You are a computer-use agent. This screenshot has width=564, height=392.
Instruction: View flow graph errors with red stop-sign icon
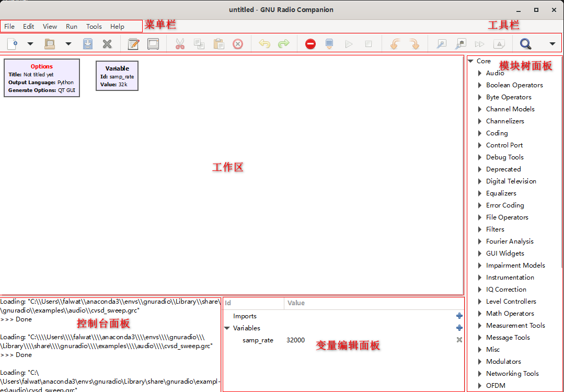point(310,44)
